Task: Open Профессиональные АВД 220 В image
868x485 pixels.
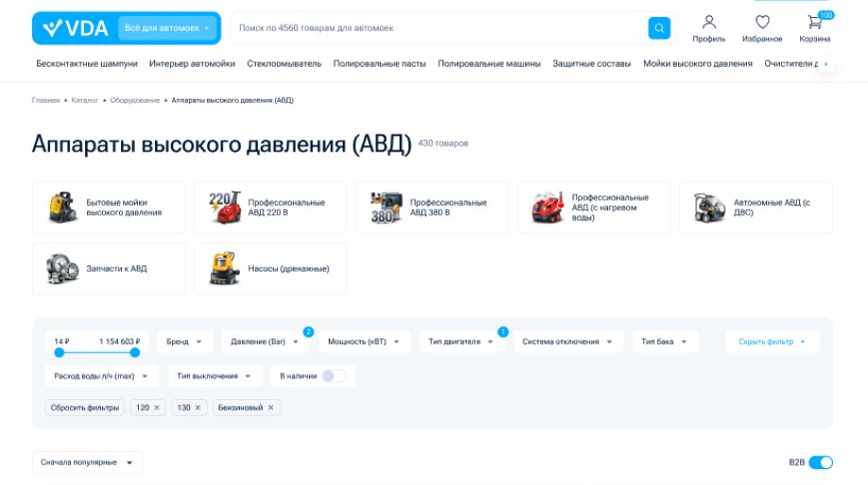Action: point(225,208)
